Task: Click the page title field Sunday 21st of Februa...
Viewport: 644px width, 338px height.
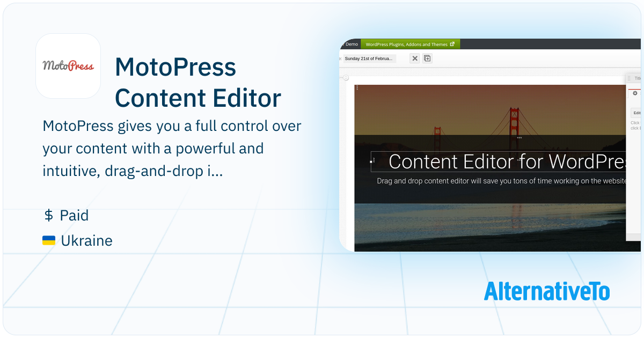Action: pos(369,58)
